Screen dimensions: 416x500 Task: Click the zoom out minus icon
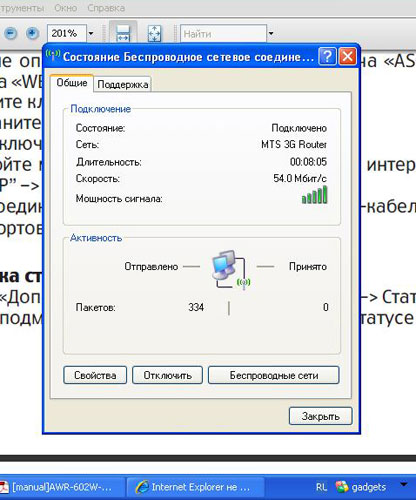(x=10, y=33)
